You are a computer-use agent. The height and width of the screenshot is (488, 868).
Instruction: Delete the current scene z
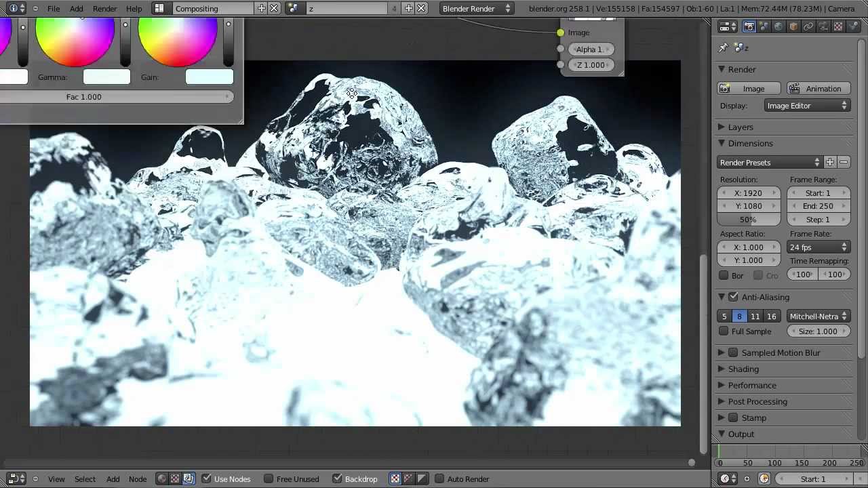(421, 8)
